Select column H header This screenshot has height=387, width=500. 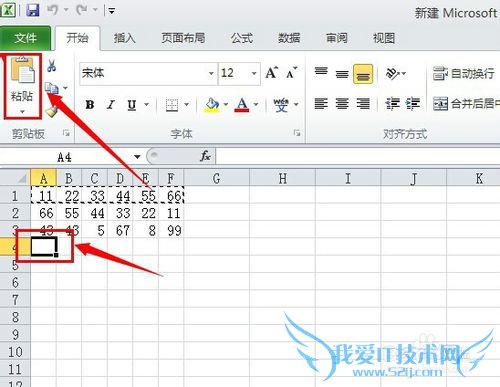pyautogui.click(x=282, y=178)
